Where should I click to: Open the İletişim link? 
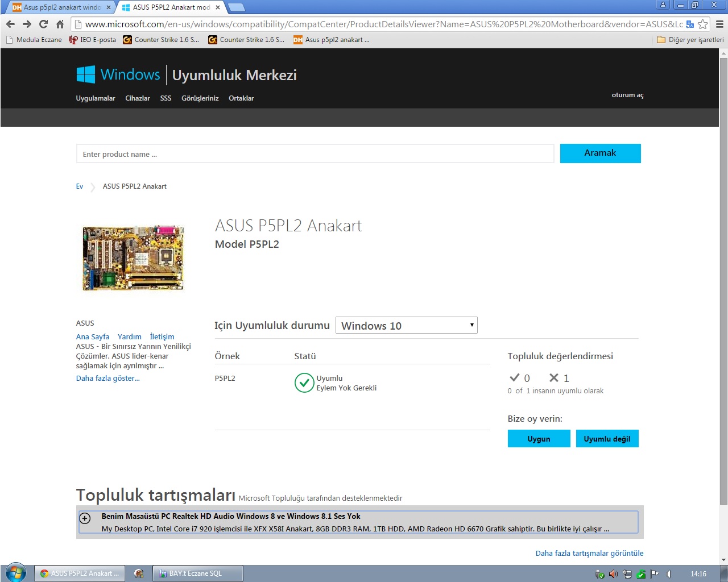pyautogui.click(x=162, y=336)
